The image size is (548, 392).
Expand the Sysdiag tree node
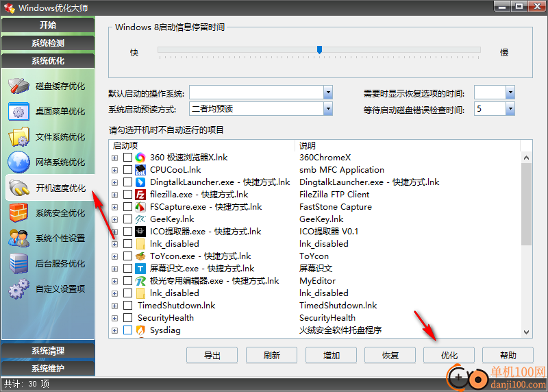pos(114,330)
